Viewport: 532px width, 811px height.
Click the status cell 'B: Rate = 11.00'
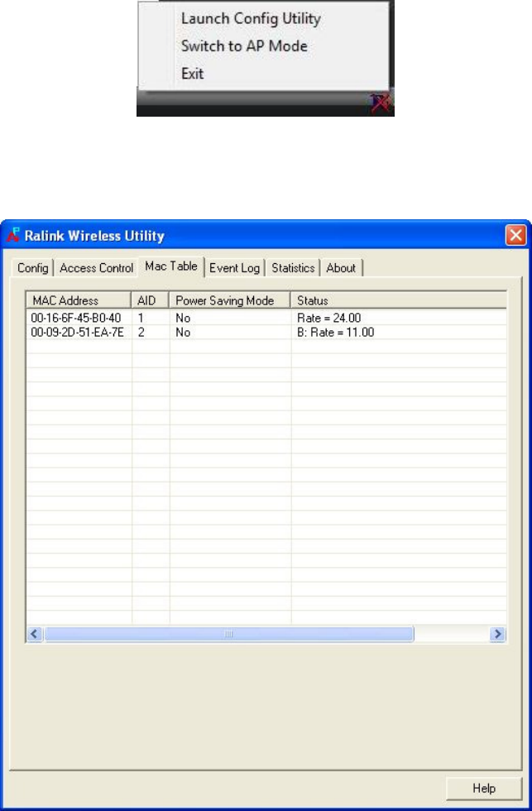click(336, 333)
